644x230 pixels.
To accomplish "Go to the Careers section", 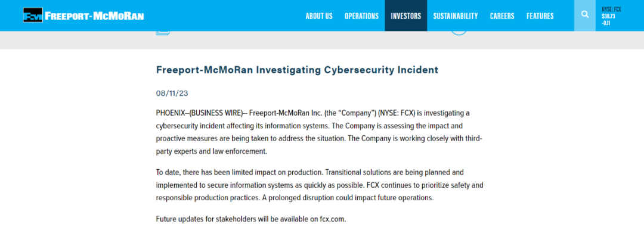I will pyautogui.click(x=502, y=16).
